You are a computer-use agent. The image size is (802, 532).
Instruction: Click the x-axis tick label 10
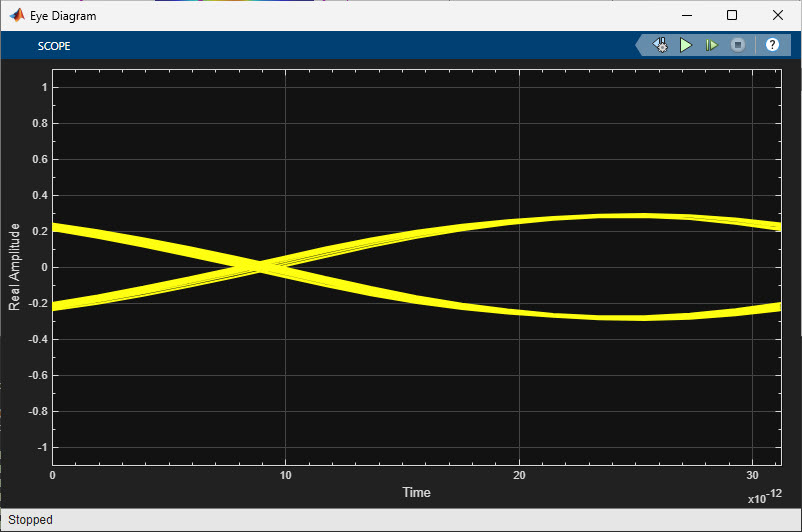(x=286, y=476)
